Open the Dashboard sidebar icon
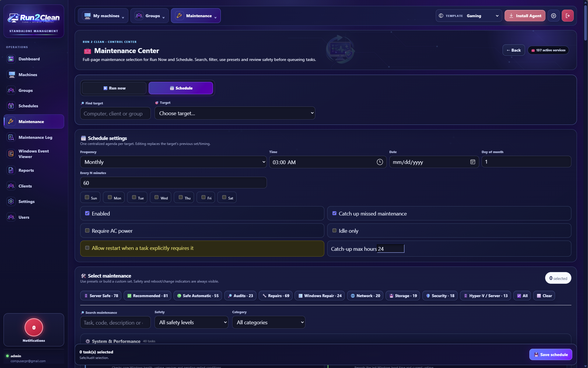This screenshot has width=588, height=368. pyautogui.click(x=11, y=59)
